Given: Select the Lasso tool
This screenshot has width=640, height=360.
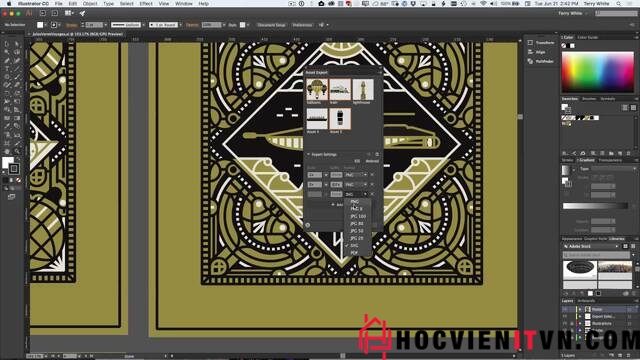Looking at the screenshot, I should [x=17, y=52].
